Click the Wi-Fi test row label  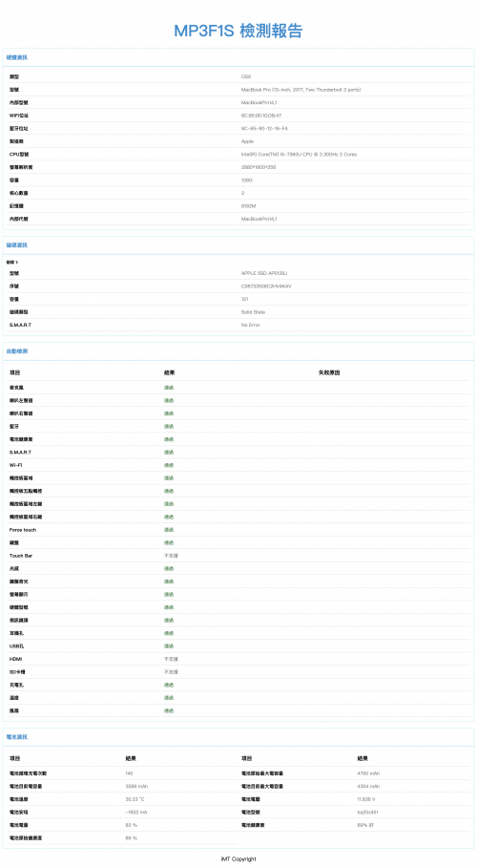pyautogui.click(x=15, y=466)
